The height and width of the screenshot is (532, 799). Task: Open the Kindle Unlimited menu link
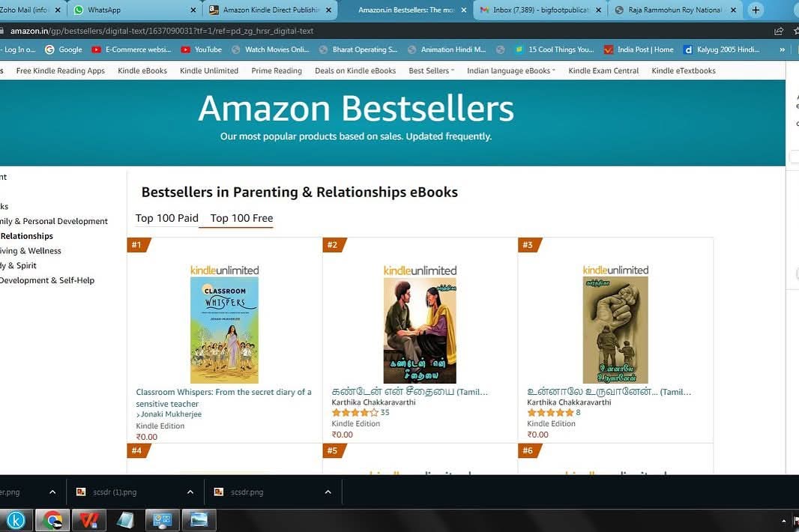[209, 71]
